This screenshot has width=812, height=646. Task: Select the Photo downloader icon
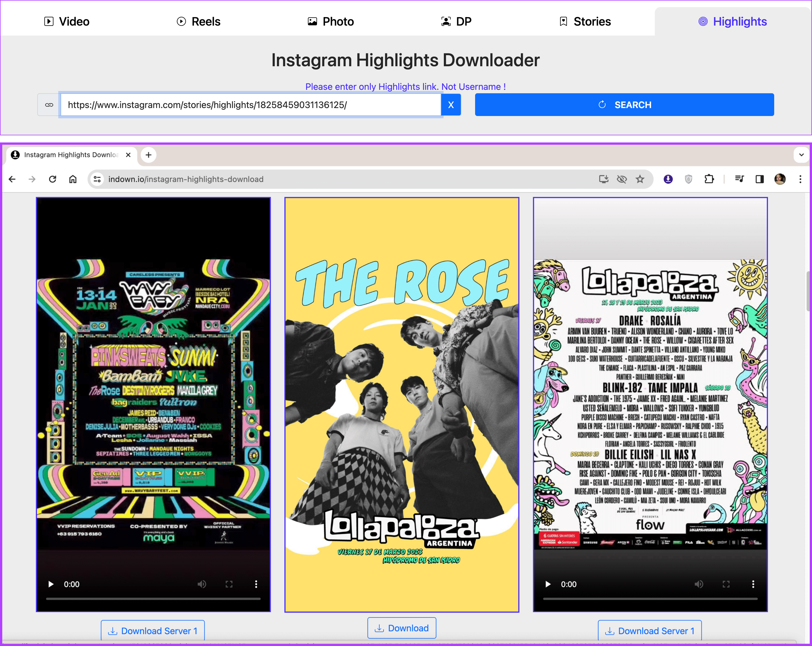(312, 22)
